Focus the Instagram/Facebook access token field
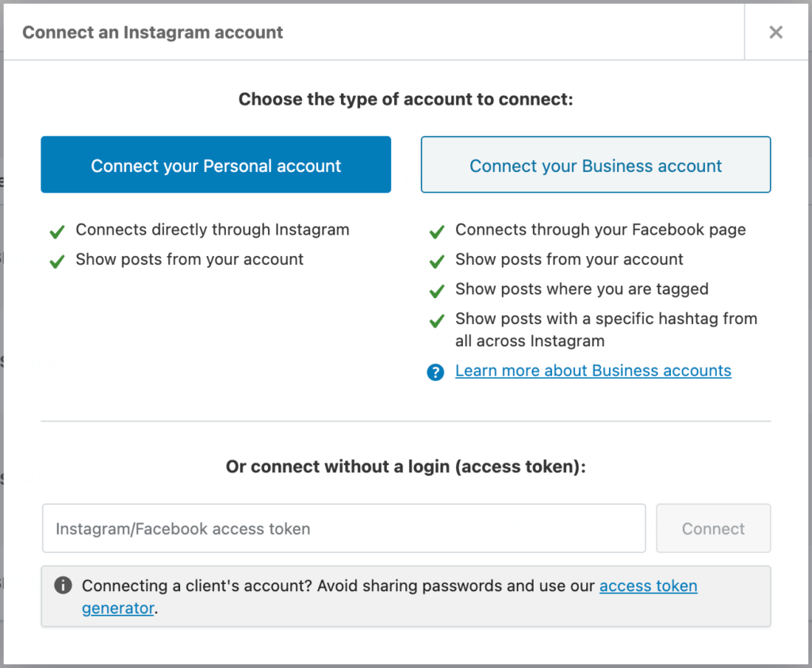 click(344, 529)
